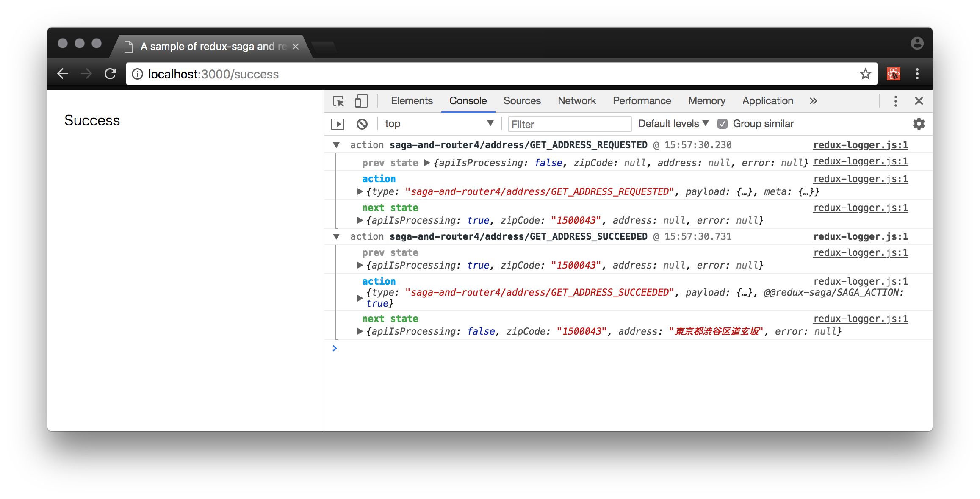This screenshot has height=499, width=980.
Task: Switch to the Elements tab
Action: pos(411,101)
